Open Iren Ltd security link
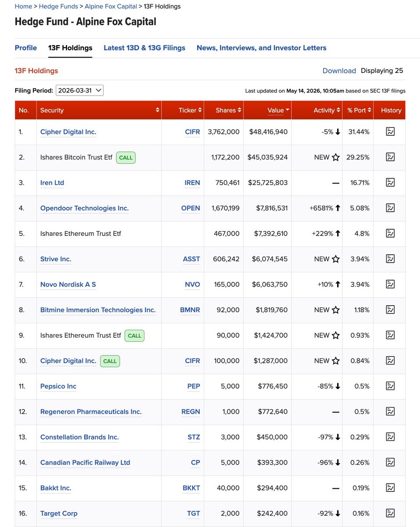Image resolution: width=420 pixels, height=527 pixels. [x=52, y=183]
